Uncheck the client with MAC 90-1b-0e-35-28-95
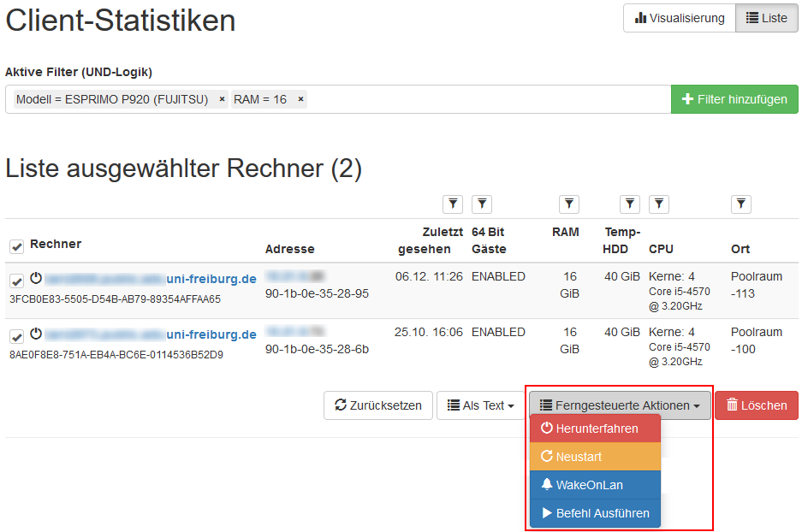This screenshot has width=802, height=532. tap(16, 281)
